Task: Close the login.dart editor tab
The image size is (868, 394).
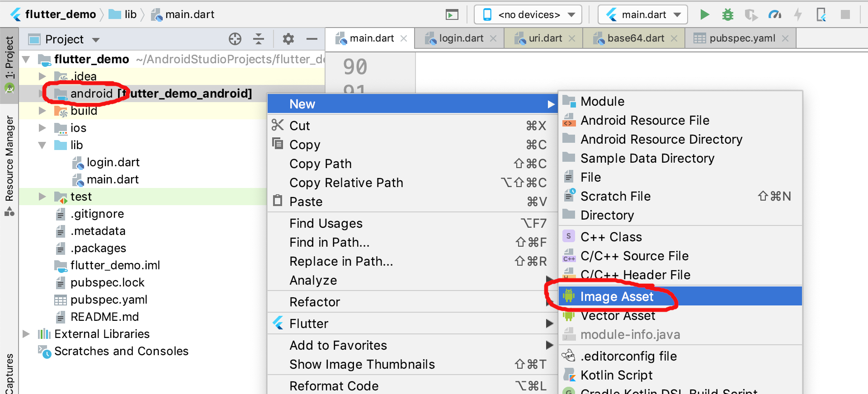Action: click(x=493, y=38)
